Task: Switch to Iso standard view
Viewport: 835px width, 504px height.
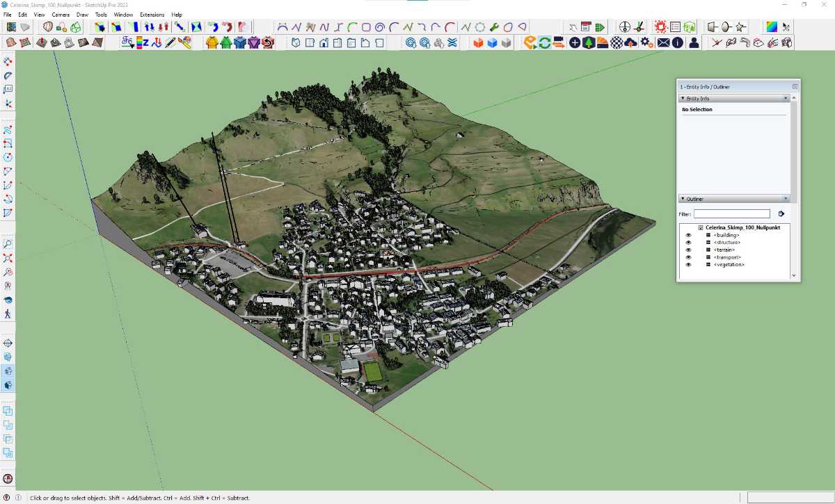Action: [296, 42]
